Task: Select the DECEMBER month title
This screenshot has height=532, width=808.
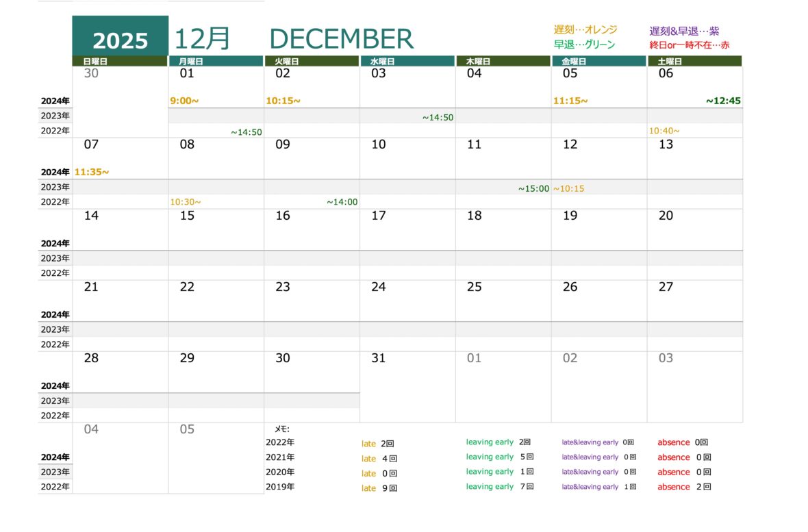Action: [x=341, y=39]
